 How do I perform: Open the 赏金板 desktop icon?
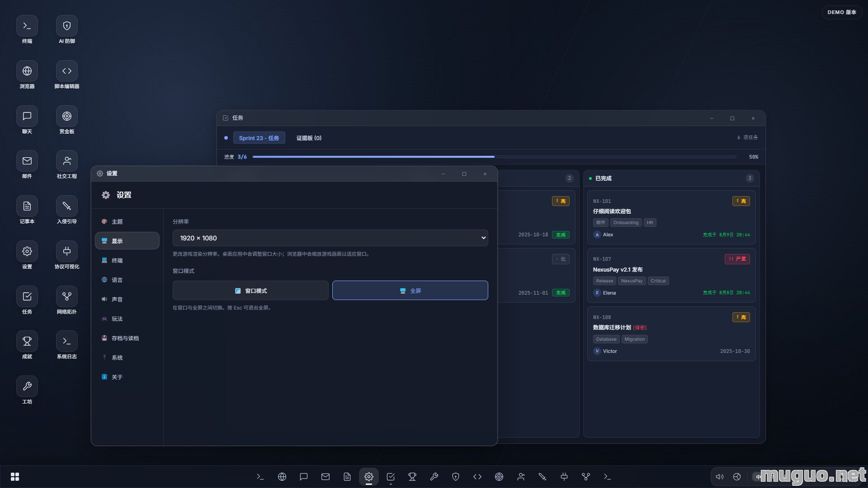(67, 120)
